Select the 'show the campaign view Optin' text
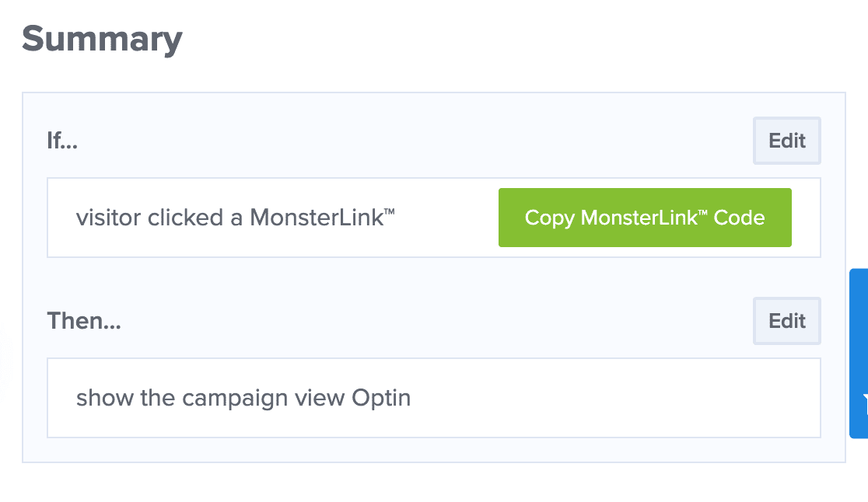This screenshot has height=502, width=868. click(x=243, y=398)
